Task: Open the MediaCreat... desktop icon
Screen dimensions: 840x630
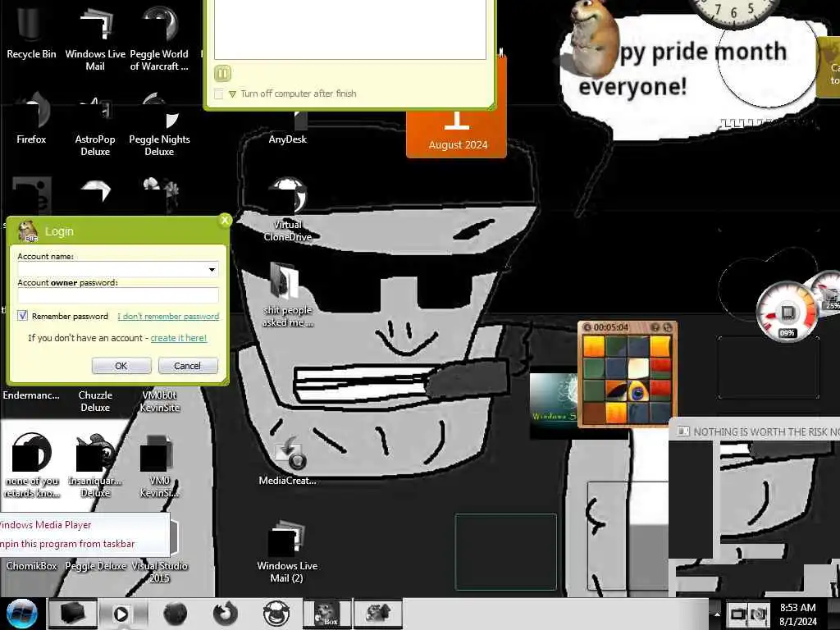Action: (x=288, y=461)
